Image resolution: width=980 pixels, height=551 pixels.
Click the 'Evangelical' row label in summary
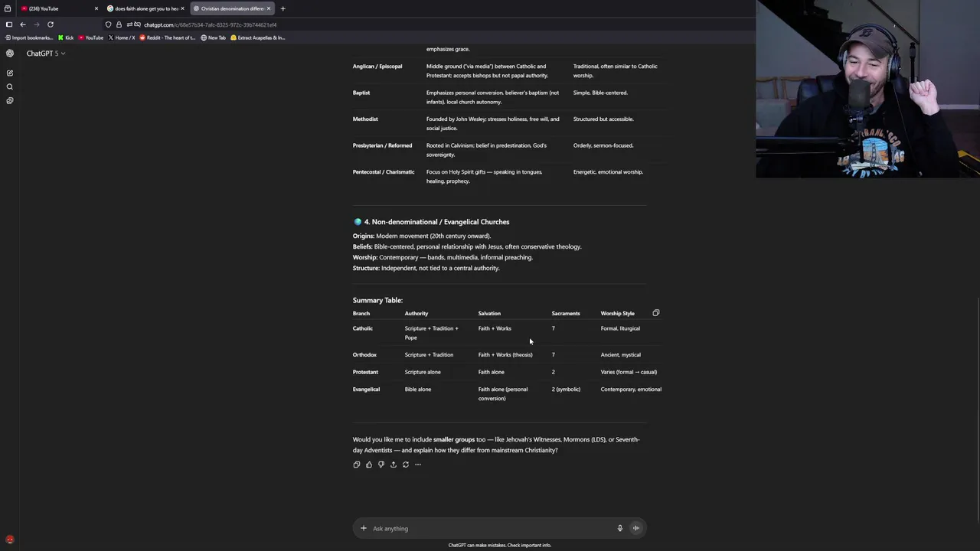pyautogui.click(x=366, y=389)
